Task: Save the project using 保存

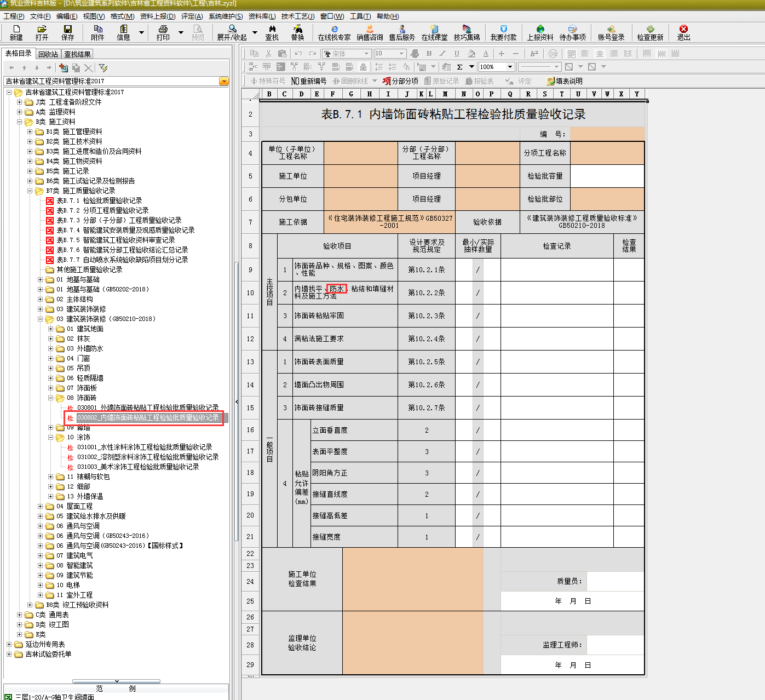Action: click(67, 32)
